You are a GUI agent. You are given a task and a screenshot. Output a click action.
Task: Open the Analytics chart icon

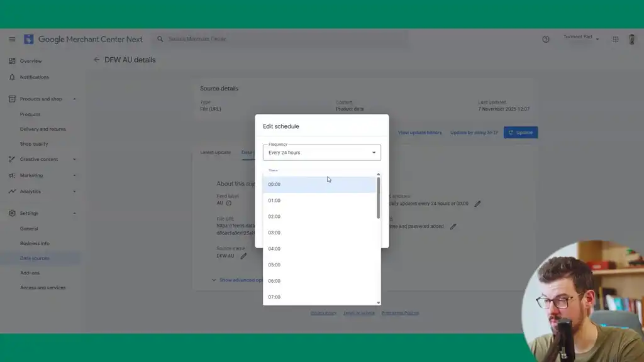click(13, 191)
